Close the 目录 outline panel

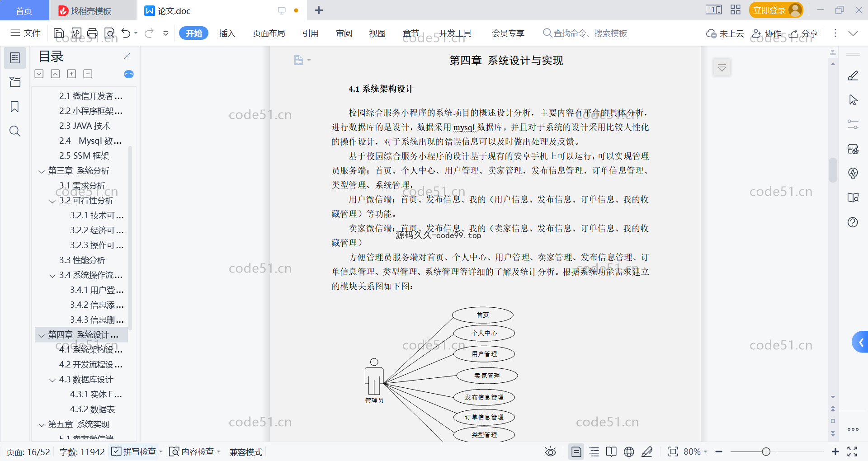[127, 56]
